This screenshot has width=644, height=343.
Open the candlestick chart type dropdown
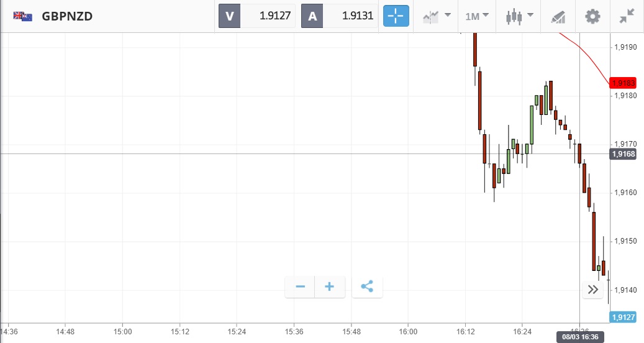pyautogui.click(x=520, y=16)
